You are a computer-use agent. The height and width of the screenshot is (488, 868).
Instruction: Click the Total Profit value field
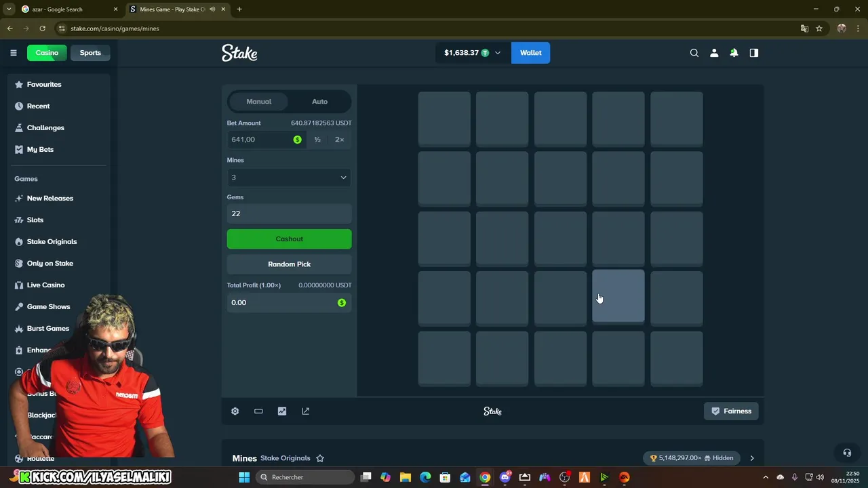tap(289, 303)
